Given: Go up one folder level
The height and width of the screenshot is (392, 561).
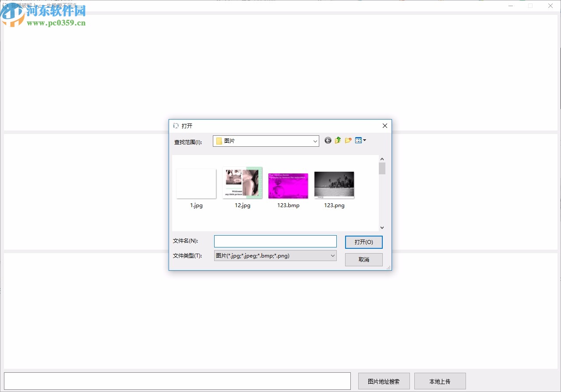Looking at the screenshot, I should coord(338,141).
